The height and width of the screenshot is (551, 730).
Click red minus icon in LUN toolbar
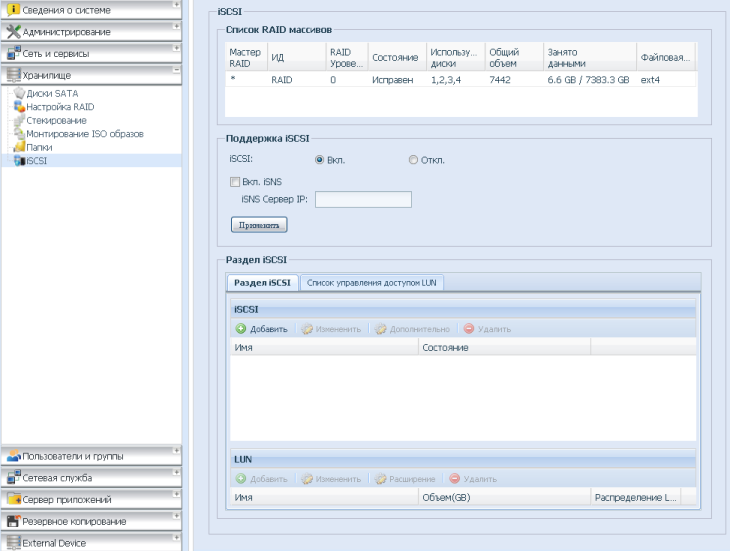[x=455, y=479]
